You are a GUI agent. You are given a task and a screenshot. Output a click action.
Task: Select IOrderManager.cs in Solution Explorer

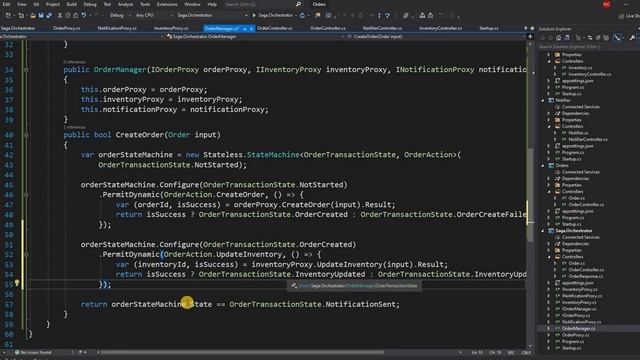pos(579,309)
